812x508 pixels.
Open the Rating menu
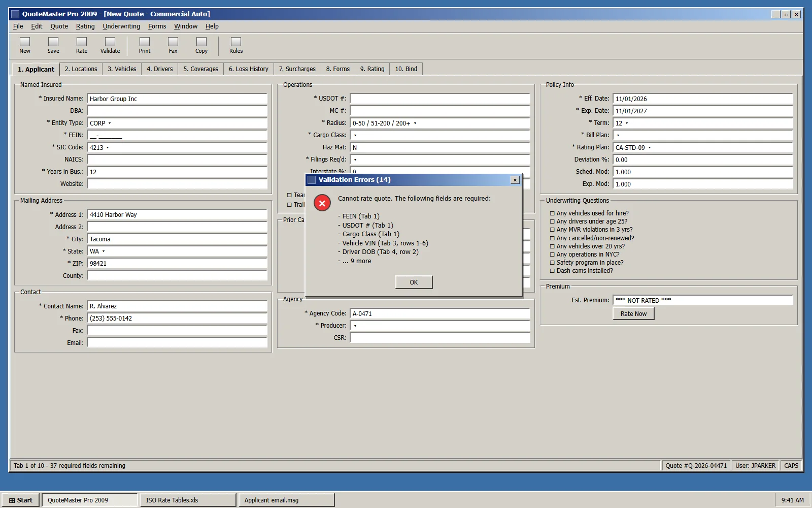point(85,26)
